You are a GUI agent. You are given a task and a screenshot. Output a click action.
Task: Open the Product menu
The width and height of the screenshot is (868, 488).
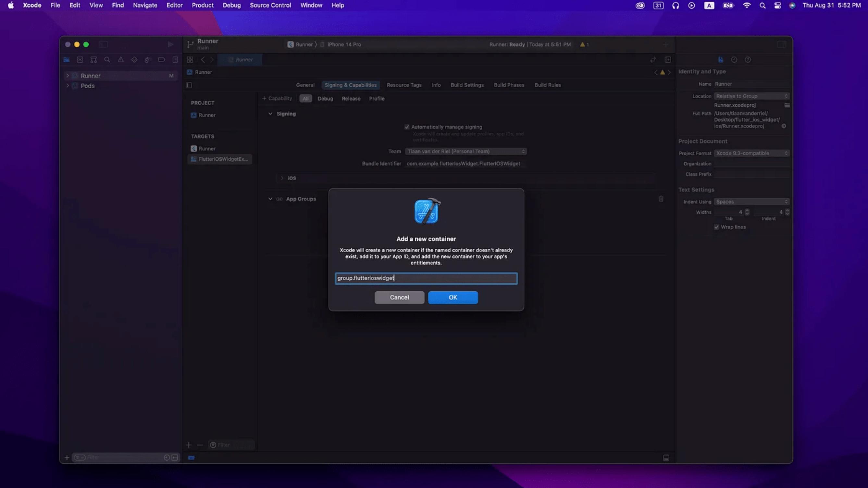pos(203,6)
